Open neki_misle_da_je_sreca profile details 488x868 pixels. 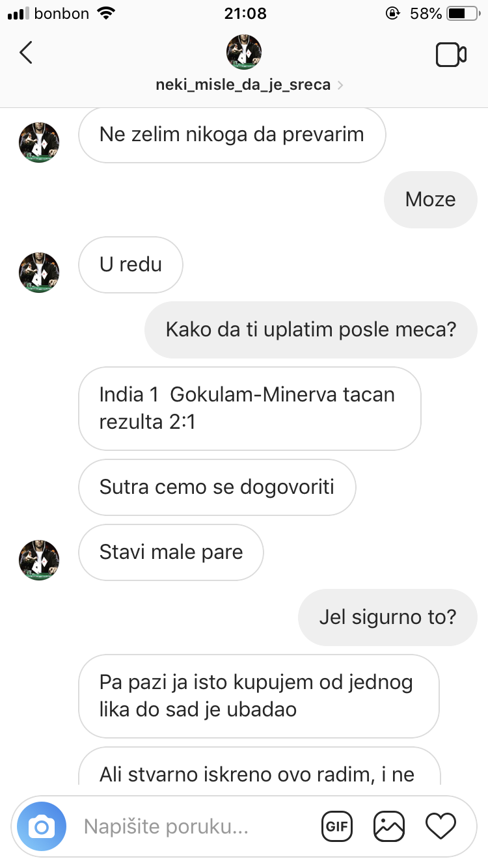(243, 85)
